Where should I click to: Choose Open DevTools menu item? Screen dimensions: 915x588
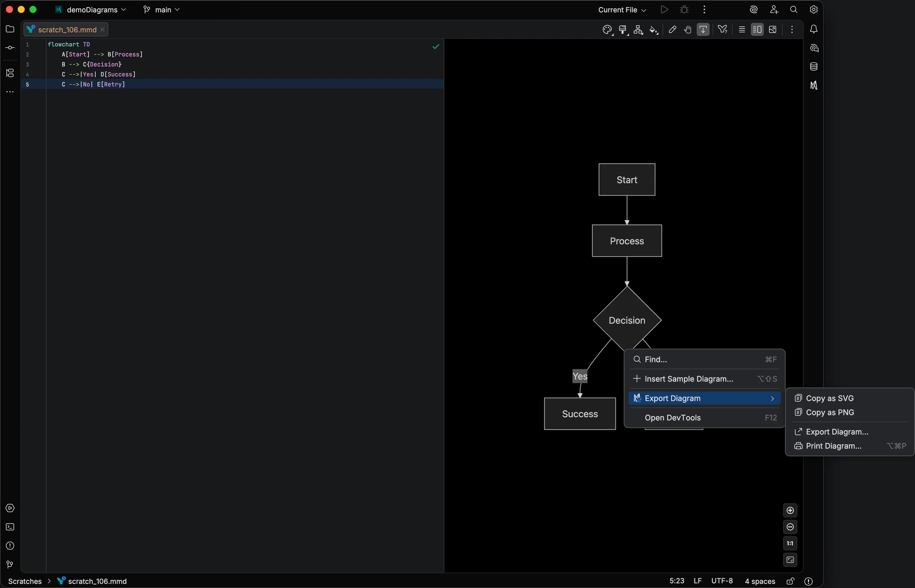pyautogui.click(x=705, y=418)
